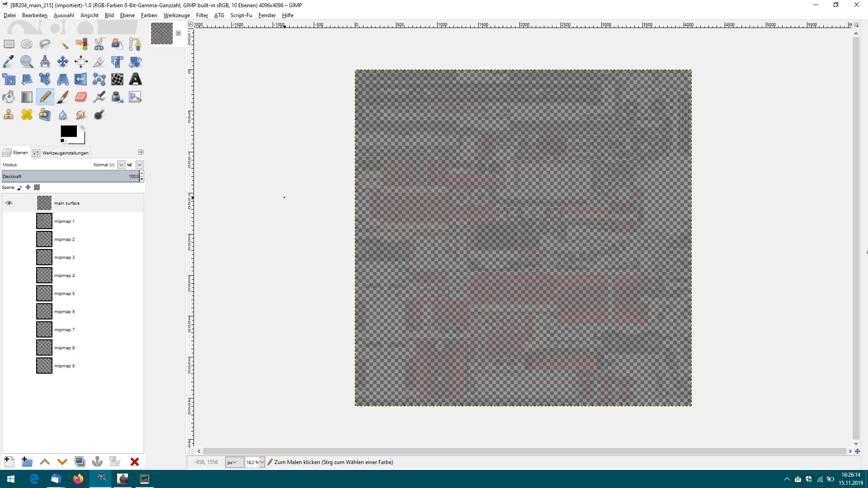Switch to the Werkzeugeinstellungen tab
This screenshot has width=868, height=488.
[x=61, y=153]
